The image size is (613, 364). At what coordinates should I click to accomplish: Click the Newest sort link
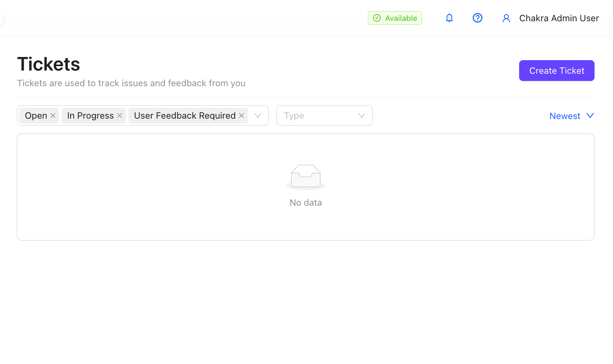(x=565, y=116)
